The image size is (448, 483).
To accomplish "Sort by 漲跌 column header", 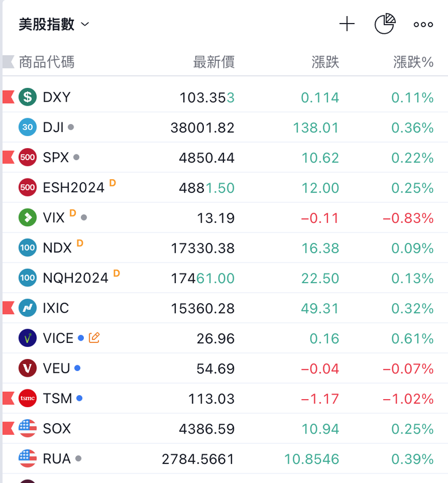I will click(x=325, y=62).
